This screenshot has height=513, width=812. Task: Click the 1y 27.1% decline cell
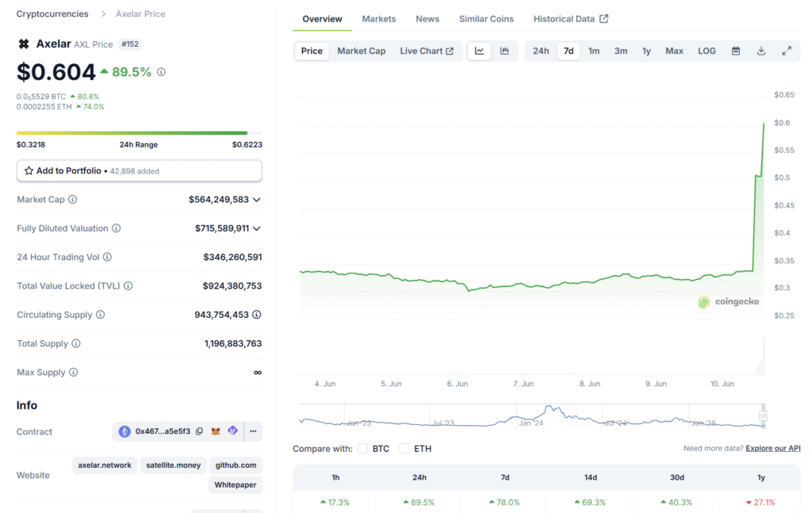coord(760,502)
